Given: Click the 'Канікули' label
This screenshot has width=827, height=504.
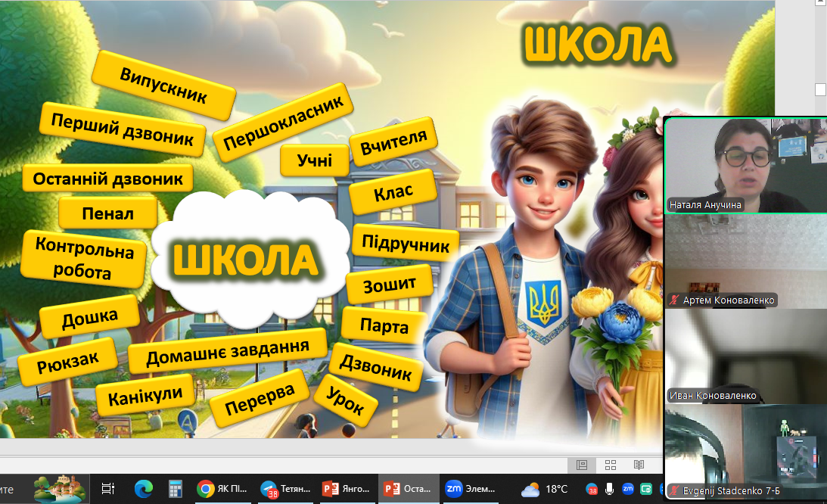Looking at the screenshot, I should pos(145,397).
